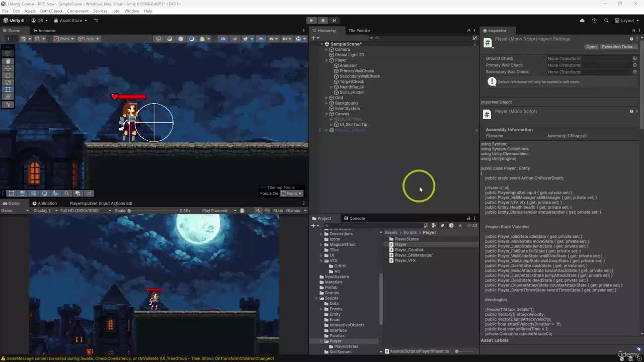Image resolution: width=644 pixels, height=362 pixels.
Task: Open the Asset Store dropdown
Action: click(x=70, y=21)
